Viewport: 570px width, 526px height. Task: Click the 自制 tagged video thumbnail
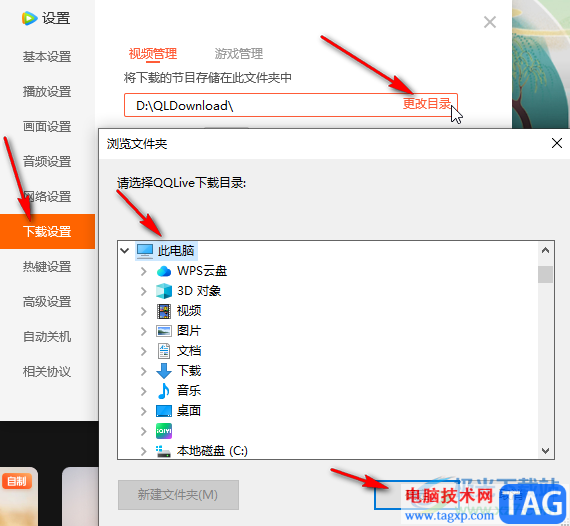[x=19, y=497]
